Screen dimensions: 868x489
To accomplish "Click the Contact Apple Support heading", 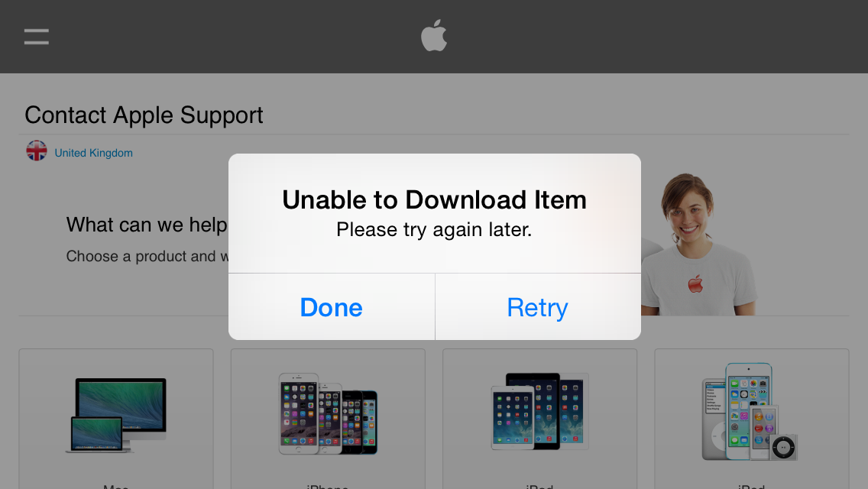I will click(x=144, y=115).
